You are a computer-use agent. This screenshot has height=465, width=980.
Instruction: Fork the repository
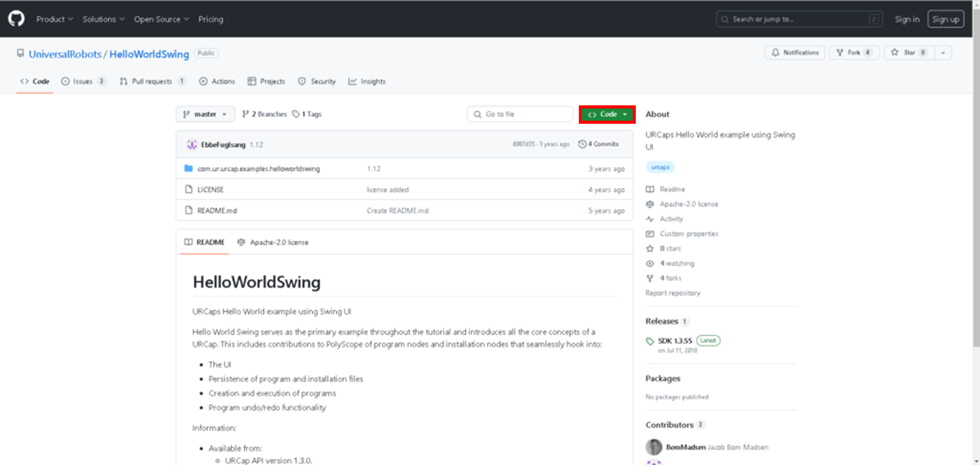tap(854, 53)
